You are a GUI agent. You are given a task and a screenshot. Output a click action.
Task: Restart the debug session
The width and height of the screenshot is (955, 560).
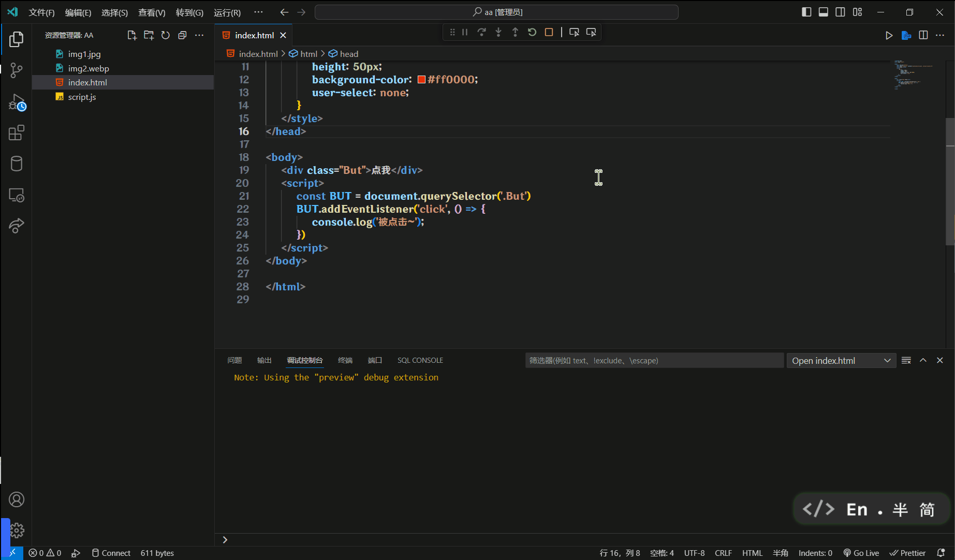[x=532, y=32]
